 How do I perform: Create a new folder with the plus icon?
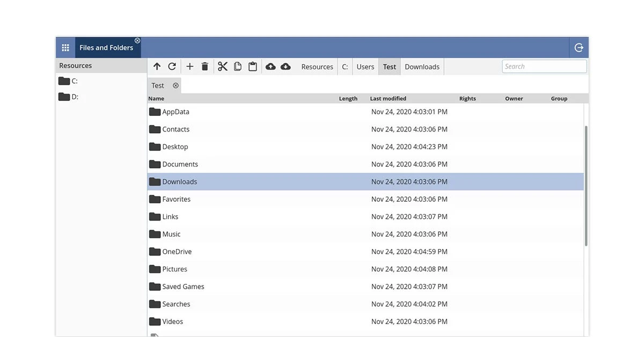189,66
